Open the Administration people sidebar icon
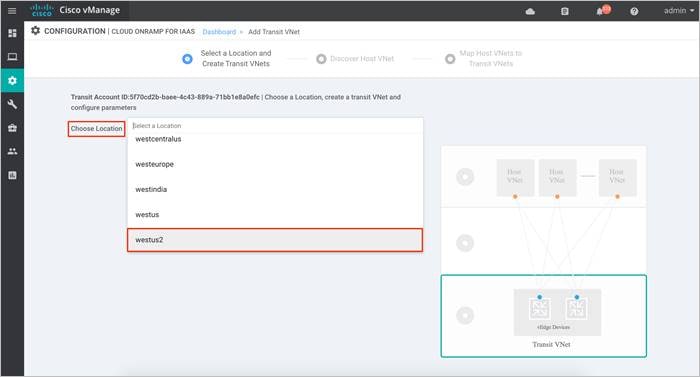Viewport: 700px width, 377px height. (x=12, y=151)
